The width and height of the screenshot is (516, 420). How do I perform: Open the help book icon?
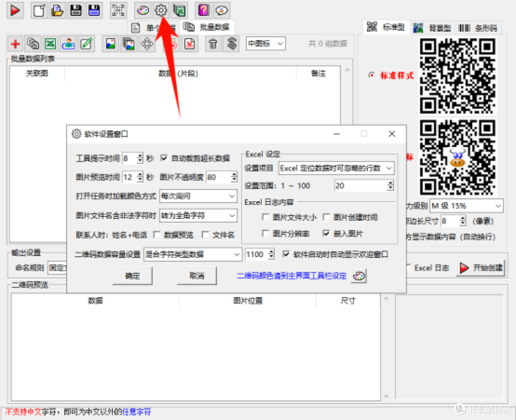coord(204,10)
